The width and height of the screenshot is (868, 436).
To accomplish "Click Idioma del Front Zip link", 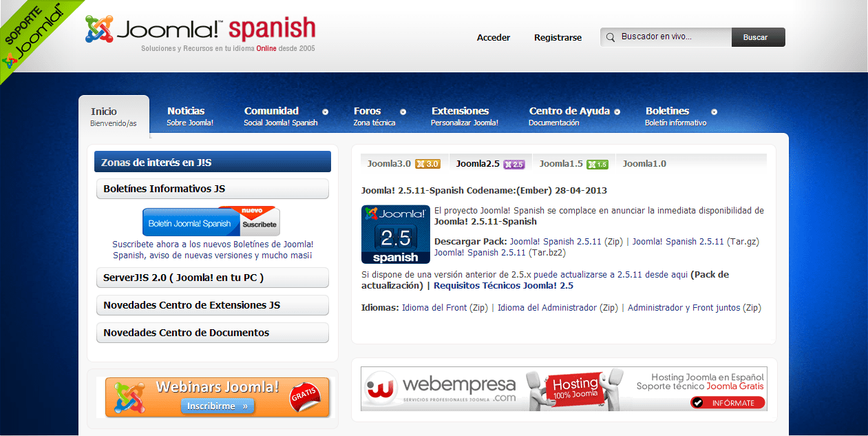I will coord(445,308).
